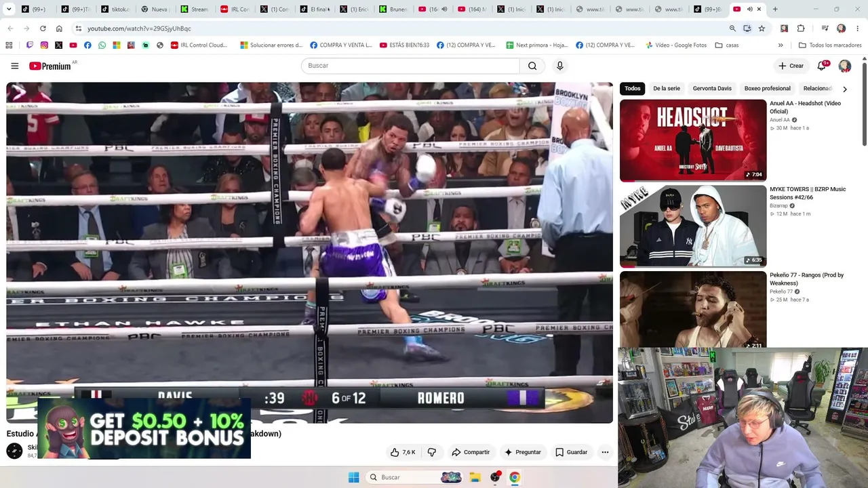Image resolution: width=868 pixels, height=488 pixels.
Task: Open the Next primora - Hoja bookmark
Action: coord(537,45)
